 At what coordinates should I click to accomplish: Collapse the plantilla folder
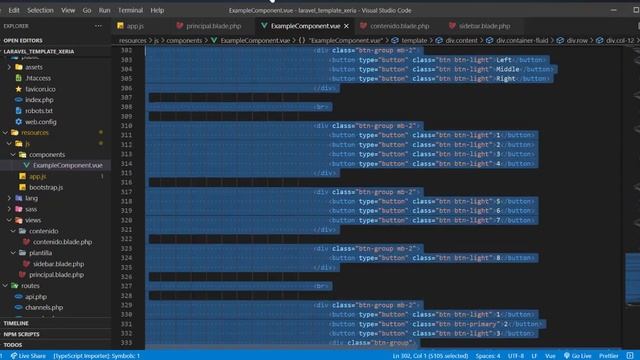40,253
